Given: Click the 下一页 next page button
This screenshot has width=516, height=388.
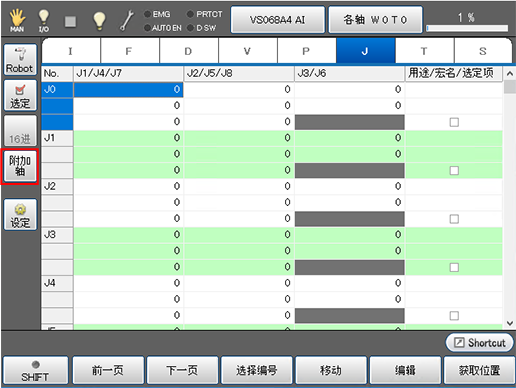Looking at the screenshot, I should pos(182,370).
